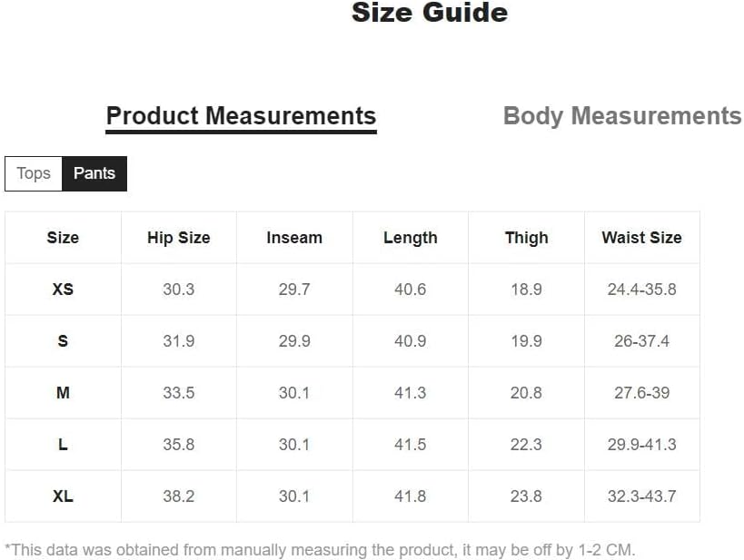744x560 pixels.
Task: Select the Pants toggle button
Action: [x=94, y=173]
